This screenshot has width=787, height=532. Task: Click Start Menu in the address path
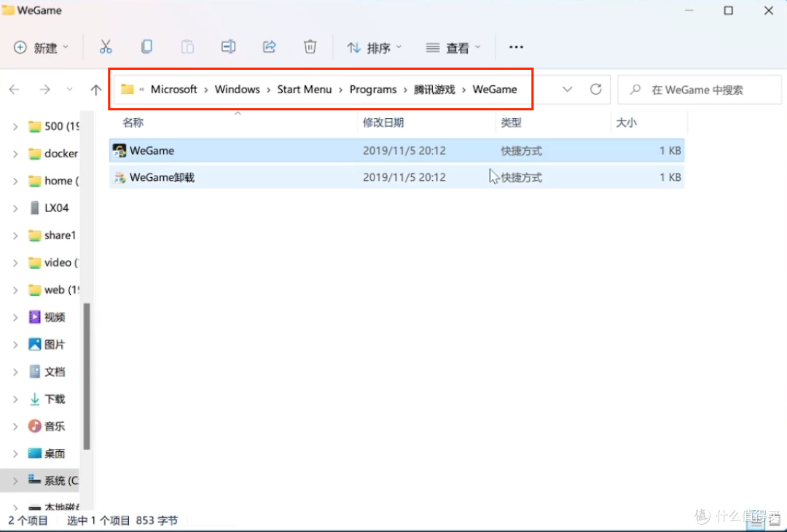[x=304, y=90]
